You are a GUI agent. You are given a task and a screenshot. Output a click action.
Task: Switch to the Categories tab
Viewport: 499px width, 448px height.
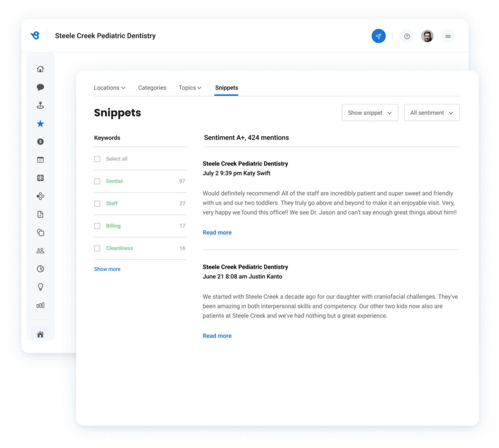[152, 88]
